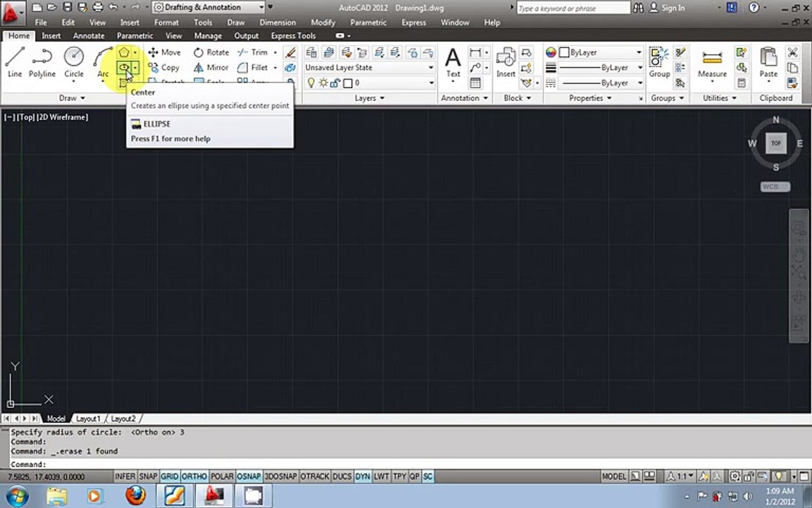Click the MODEL space button in status bar
The image size is (812, 508).
click(614, 476)
